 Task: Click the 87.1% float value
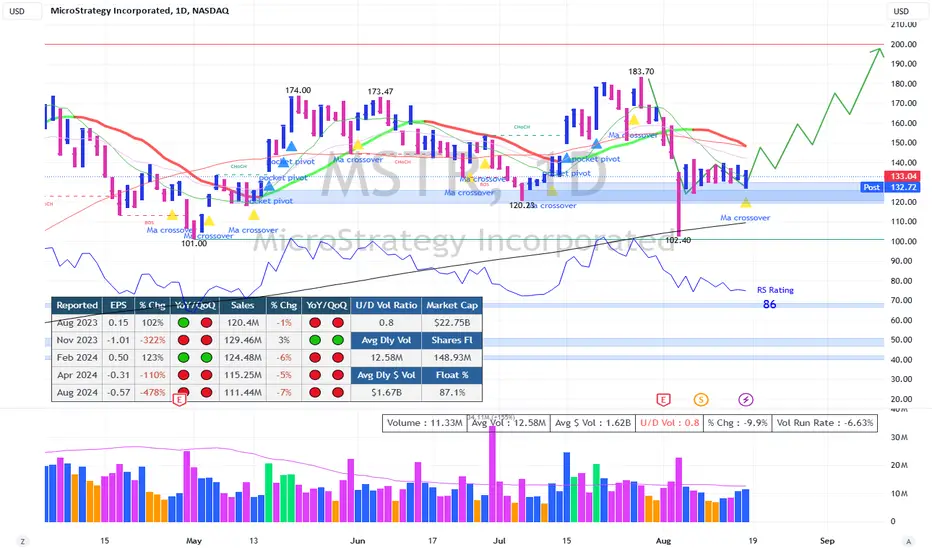pyautogui.click(x=452, y=392)
